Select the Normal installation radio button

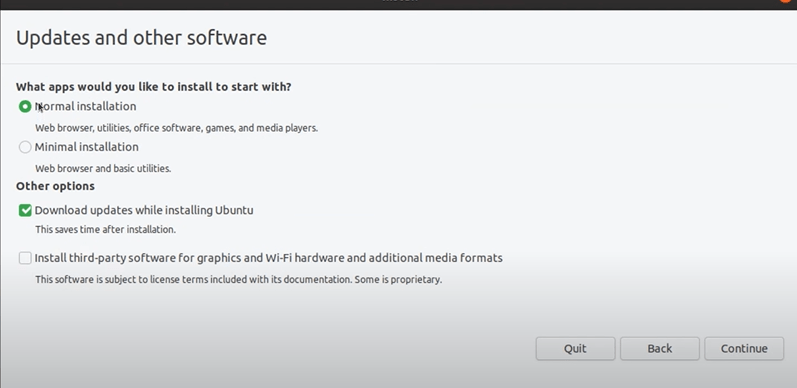point(25,106)
